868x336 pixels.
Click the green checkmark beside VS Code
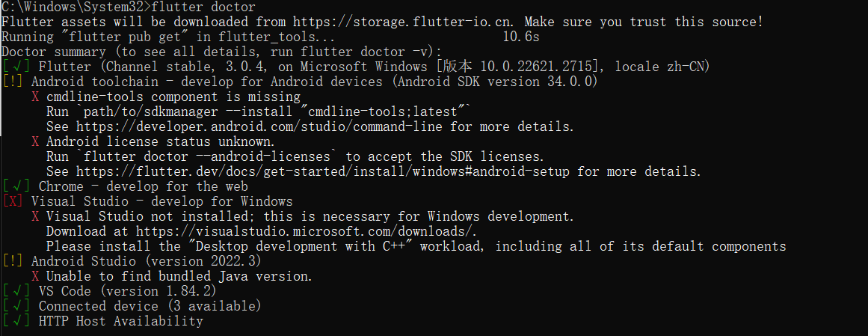click(x=16, y=291)
